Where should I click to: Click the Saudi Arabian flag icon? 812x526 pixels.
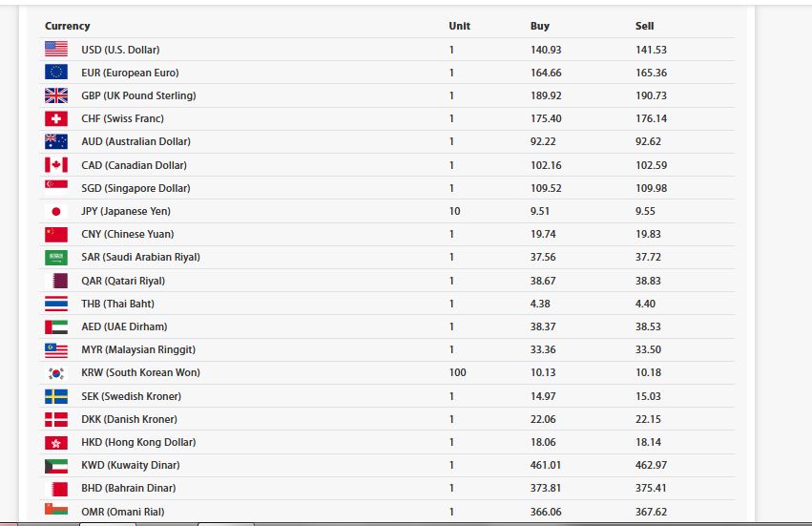56,258
